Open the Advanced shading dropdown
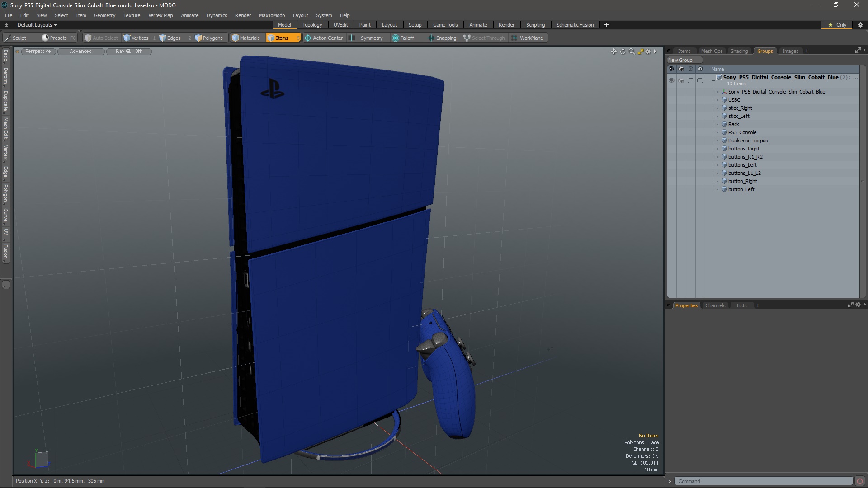868x488 pixels. click(x=80, y=52)
